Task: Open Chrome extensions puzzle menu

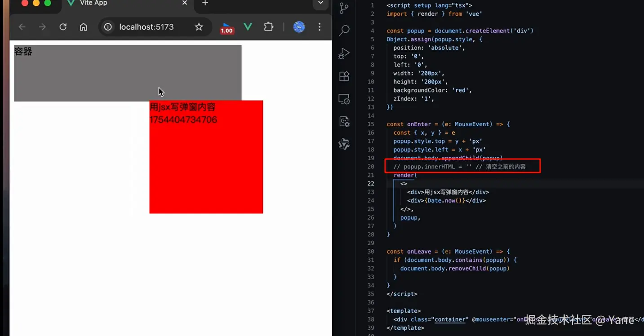Action: 268,27
